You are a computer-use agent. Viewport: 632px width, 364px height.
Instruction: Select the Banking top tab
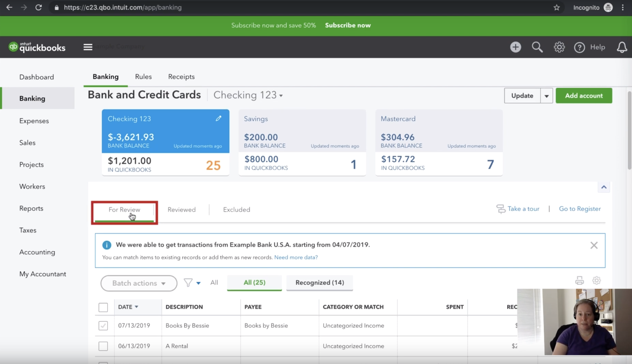pyautogui.click(x=106, y=77)
